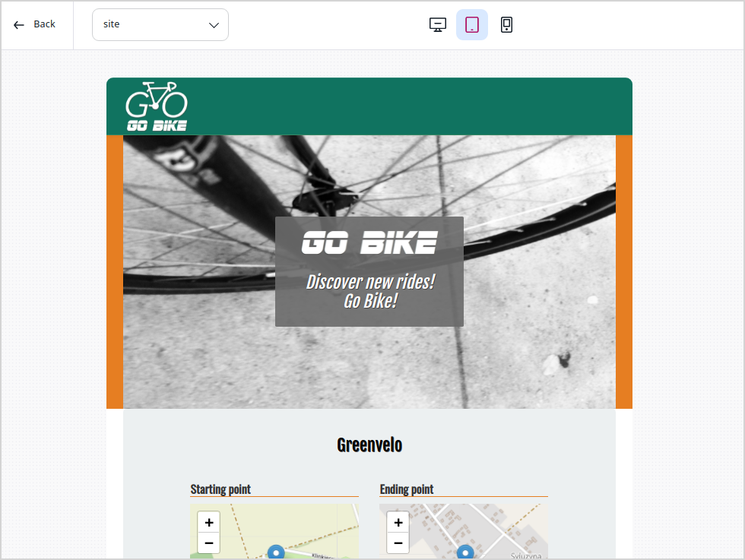Expand the site selector chevron arrow
This screenshot has height=560, width=745.
[x=214, y=25]
